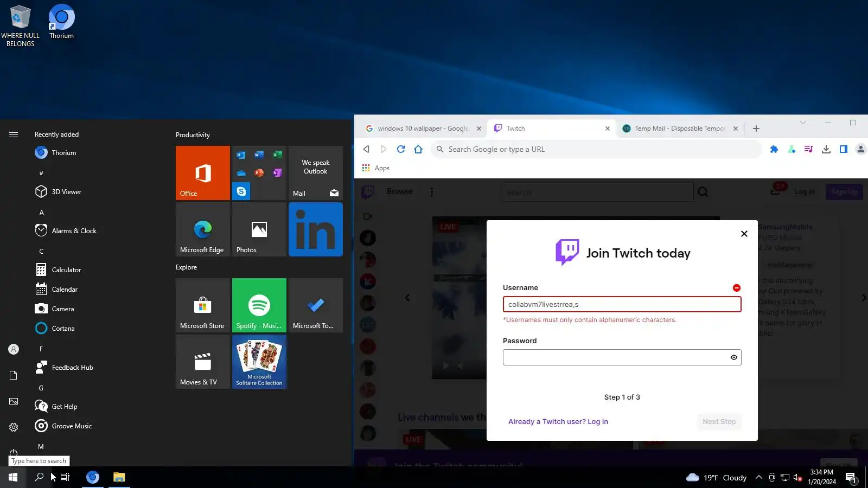Show password using the eye icon
The width and height of the screenshot is (868, 488).
tap(734, 357)
